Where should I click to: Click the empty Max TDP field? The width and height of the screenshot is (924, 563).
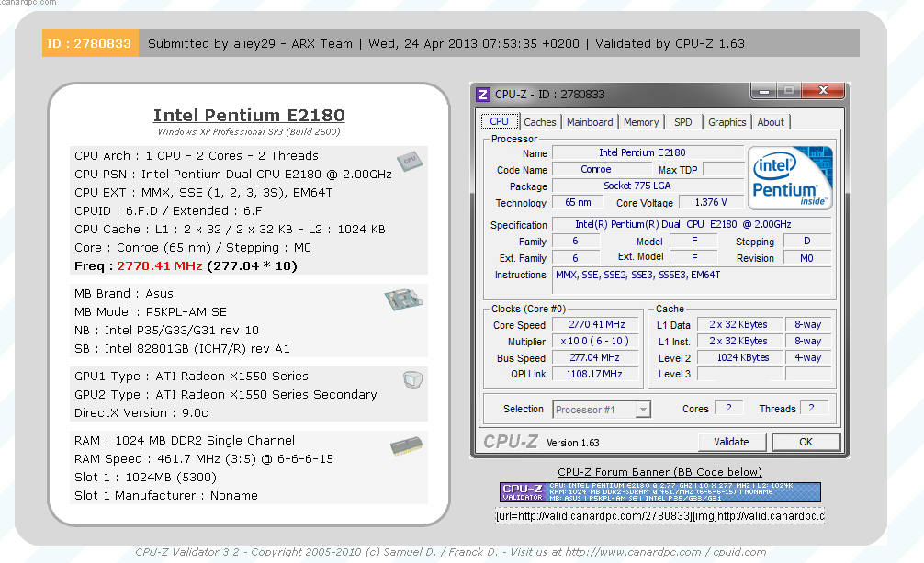coord(723,169)
